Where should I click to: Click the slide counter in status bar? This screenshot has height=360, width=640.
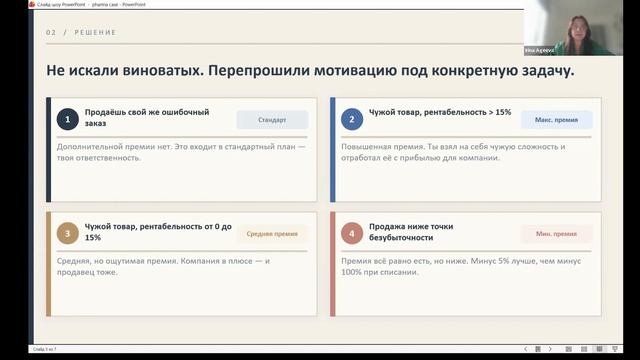tap(44, 349)
